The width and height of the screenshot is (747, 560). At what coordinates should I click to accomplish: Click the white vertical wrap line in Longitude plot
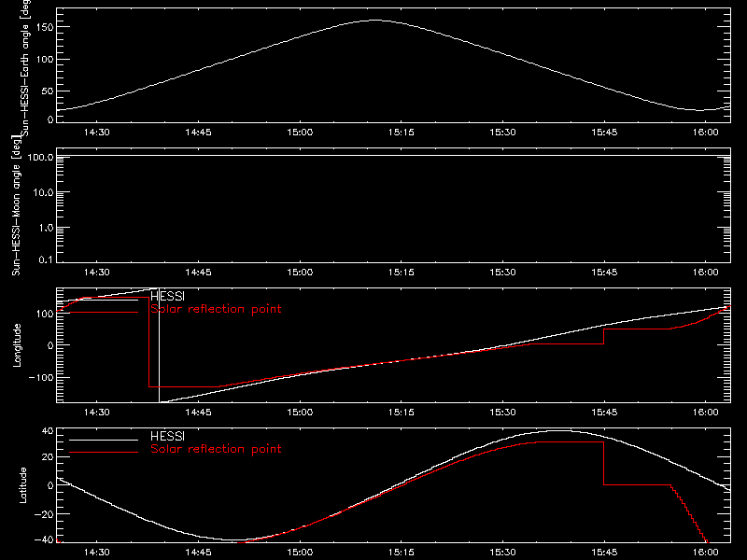pyautogui.click(x=159, y=345)
